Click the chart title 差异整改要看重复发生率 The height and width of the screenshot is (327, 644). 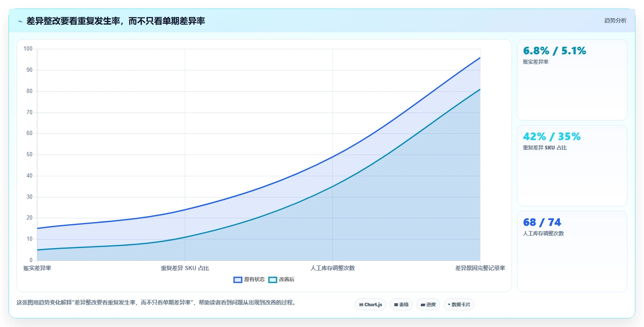[116, 21]
